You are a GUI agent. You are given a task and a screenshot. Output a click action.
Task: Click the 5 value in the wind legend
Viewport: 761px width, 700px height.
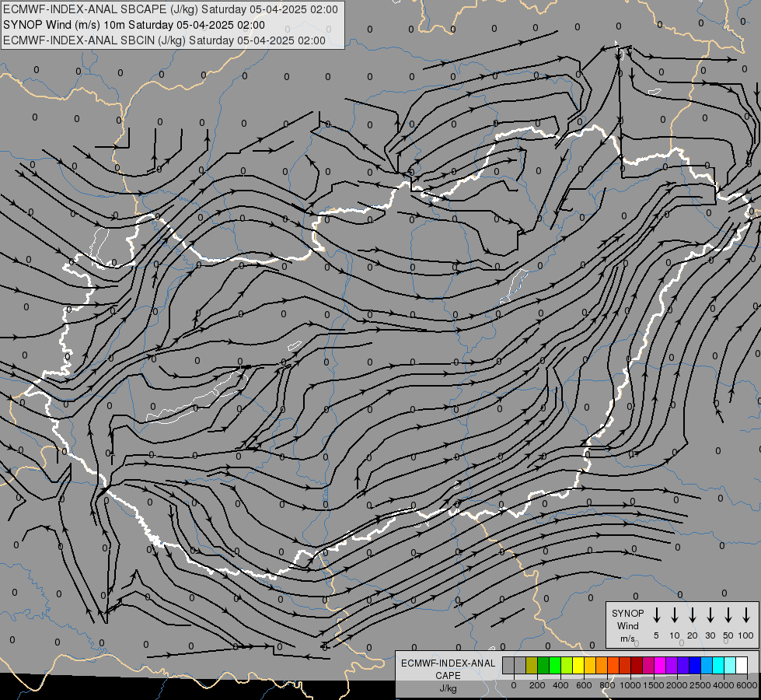pos(656,635)
